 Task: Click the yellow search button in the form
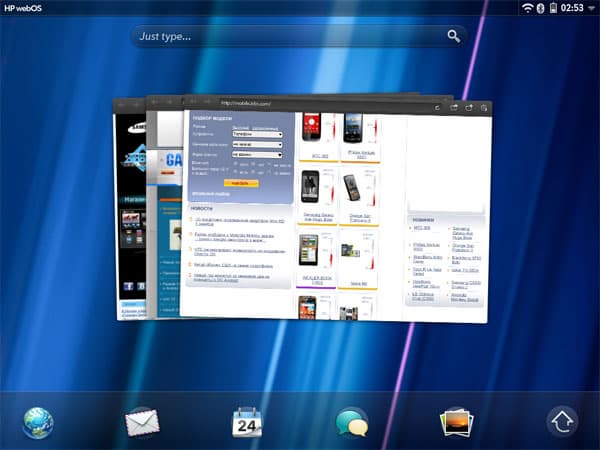[241, 183]
